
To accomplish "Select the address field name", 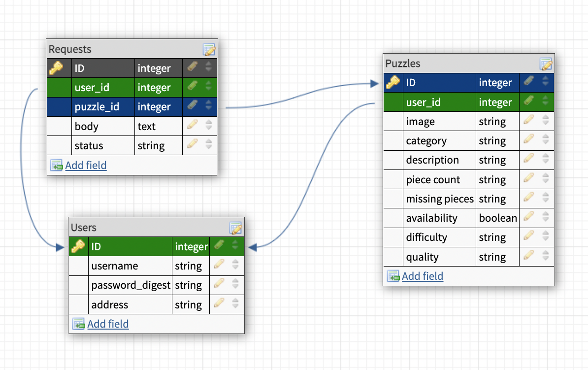I will pos(110,304).
